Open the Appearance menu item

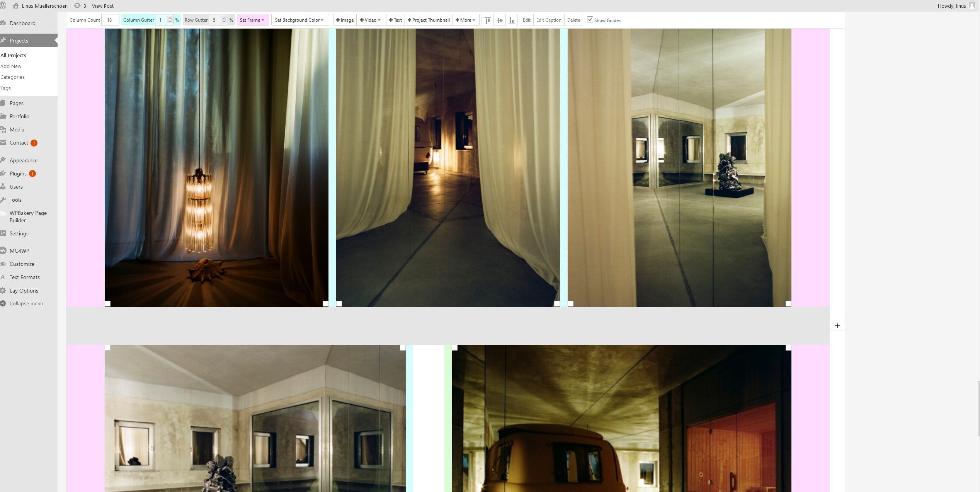click(x=24, y=160)
